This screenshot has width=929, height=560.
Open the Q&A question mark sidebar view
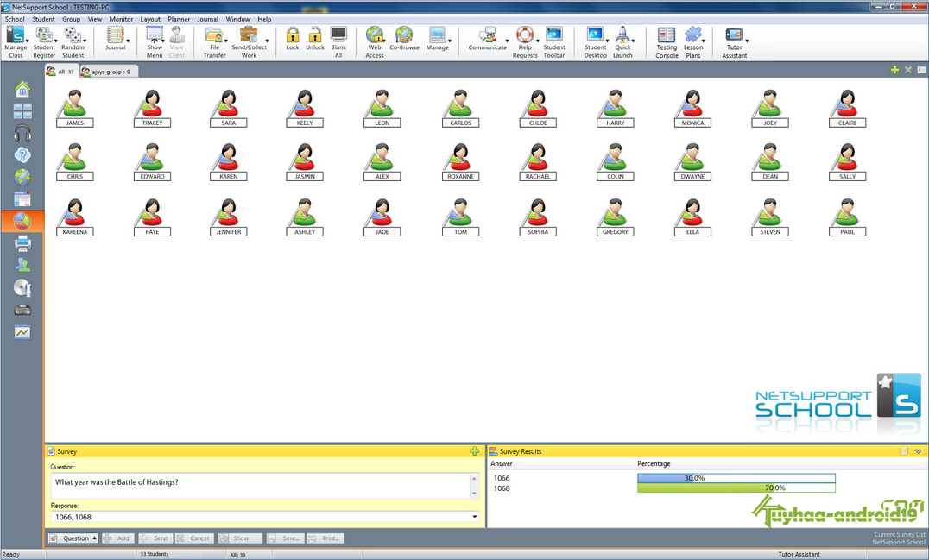(22, 155)
